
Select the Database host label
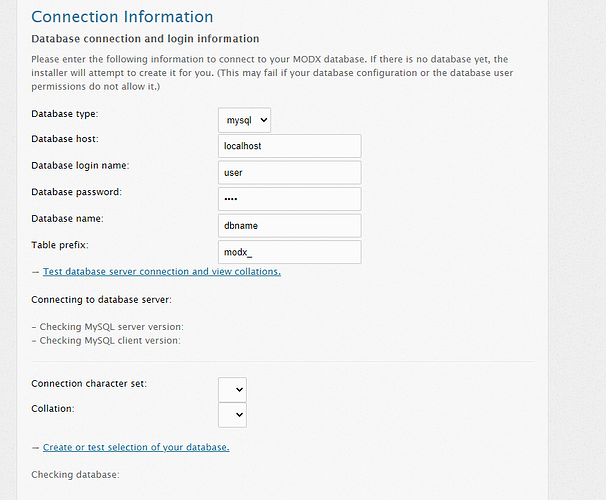coord(65,139)
